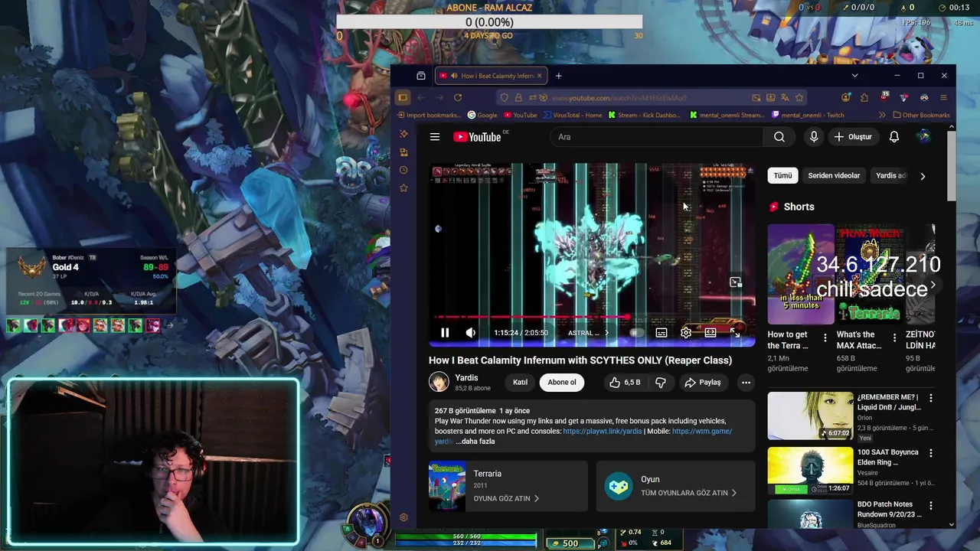Focus the YouTube Ara search field
The height and width of the screenshot is (551, 980).
click(x=657, y=137)
